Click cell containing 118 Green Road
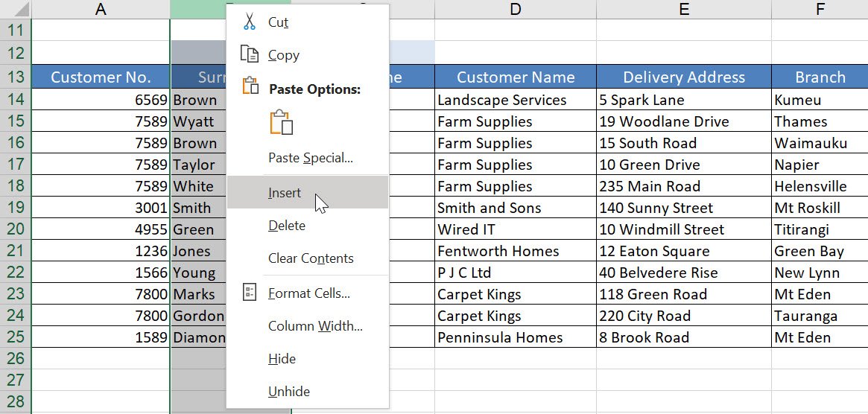 point(684,294)
